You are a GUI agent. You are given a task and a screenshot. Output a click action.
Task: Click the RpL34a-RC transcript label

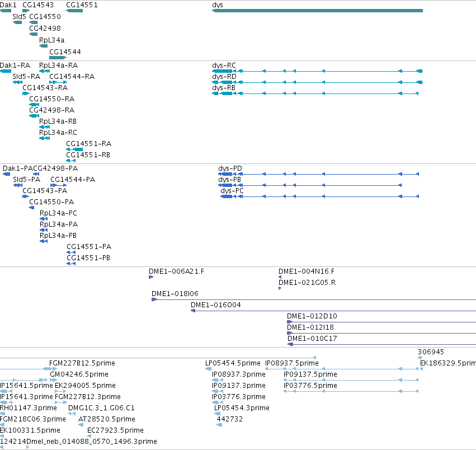pos(58,133)
